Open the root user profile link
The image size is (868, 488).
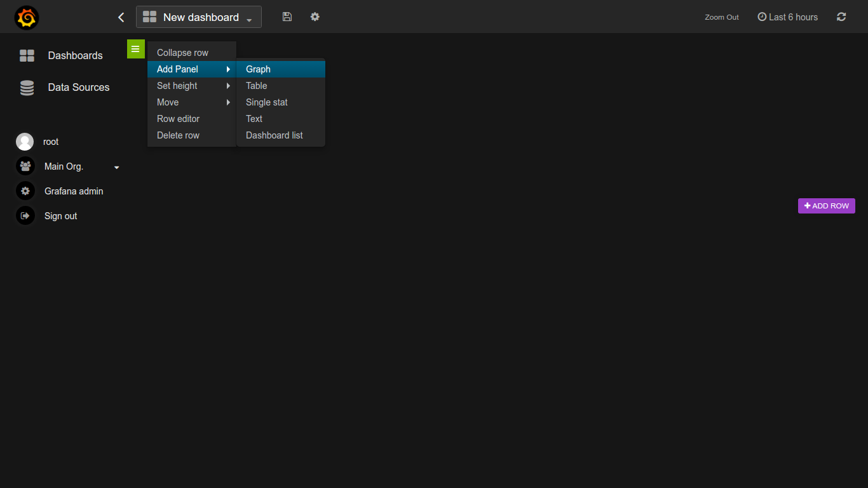(51, 142)
